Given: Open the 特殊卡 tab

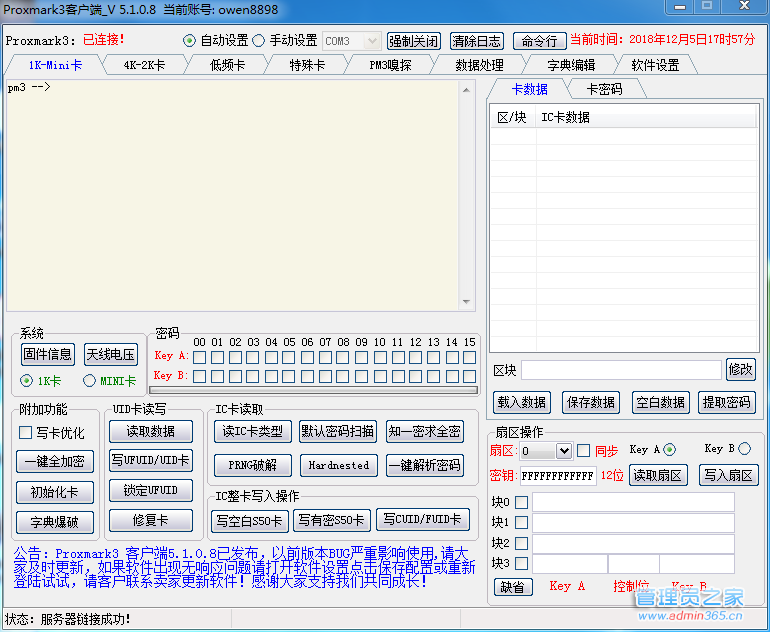Looking at the screenshot, I should (x=307, y=65).
